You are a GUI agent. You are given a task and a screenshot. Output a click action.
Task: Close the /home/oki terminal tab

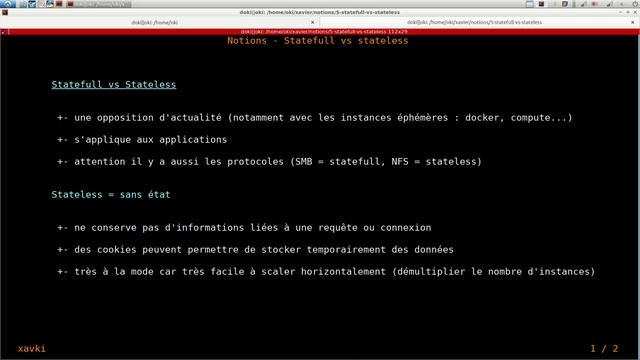coord(313,22)
